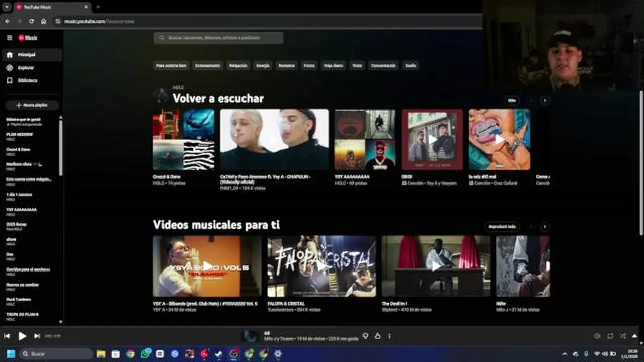Screen dimensions: 644x362
Task: Reload the page in browser
Action: tap(32, 21)
